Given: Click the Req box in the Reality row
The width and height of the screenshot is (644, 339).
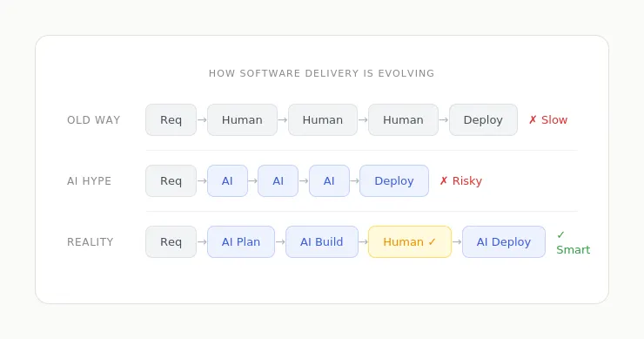Looking at the screenshot, I should 171,242.
